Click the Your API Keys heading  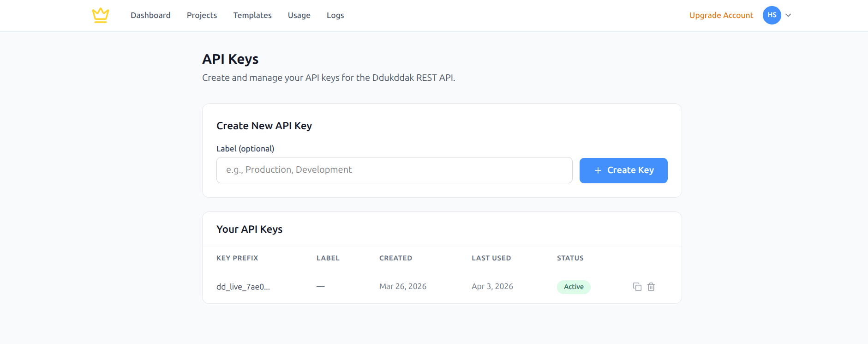point(249,229)
